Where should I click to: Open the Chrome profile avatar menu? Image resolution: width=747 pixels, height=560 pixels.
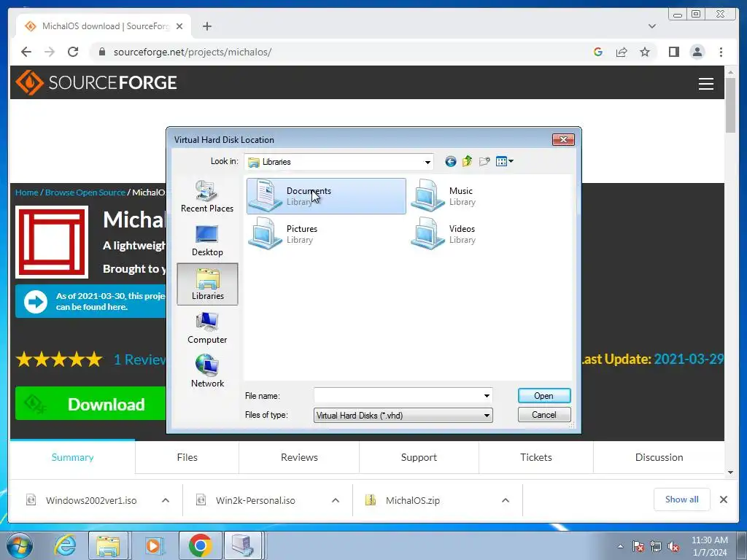[x=697, y=52]
